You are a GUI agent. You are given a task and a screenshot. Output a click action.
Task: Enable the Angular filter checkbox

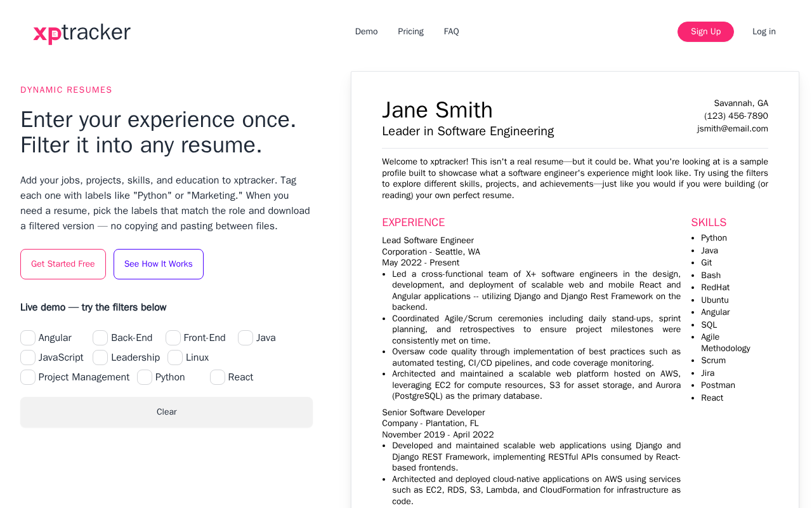click(28, 338)
